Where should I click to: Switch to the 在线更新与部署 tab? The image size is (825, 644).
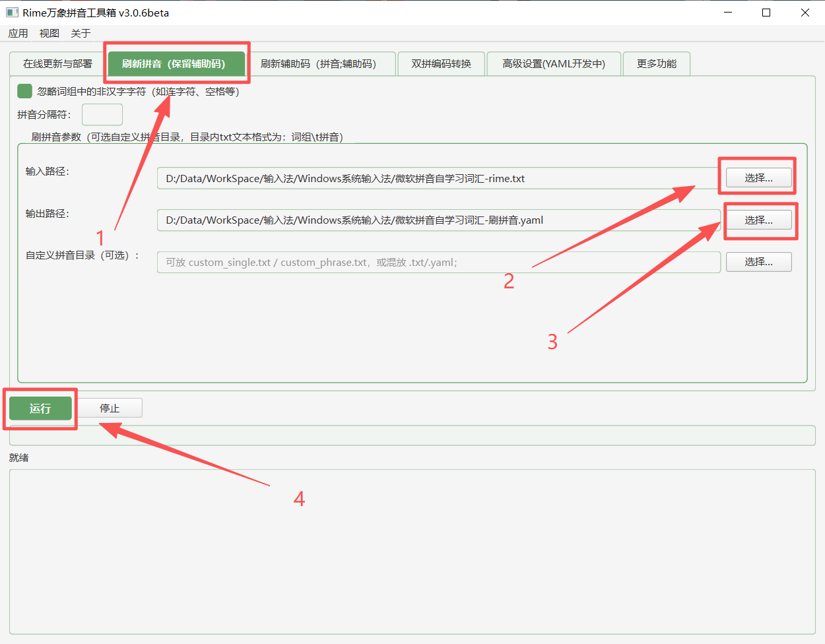click(57, 64)
